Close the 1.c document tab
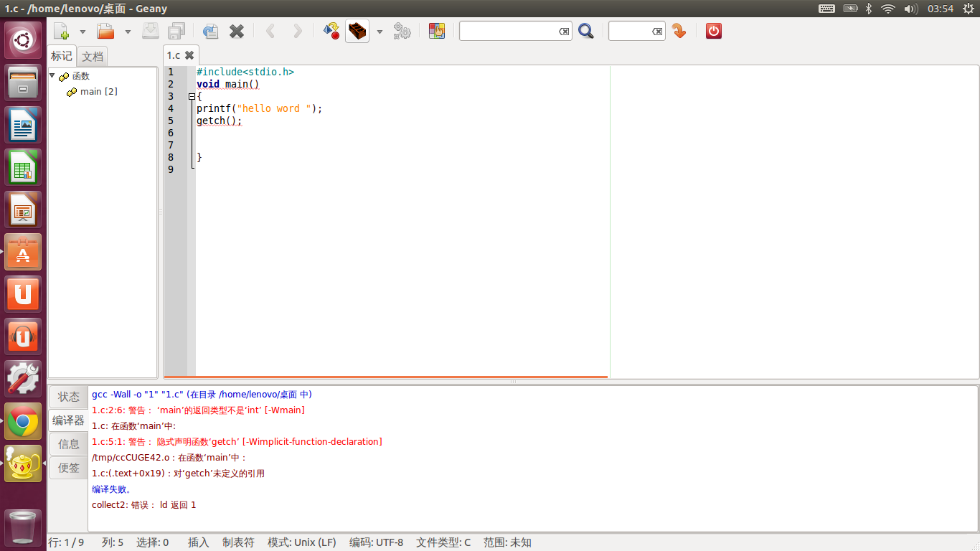This screenshot has width=980, height=551. (x=189, y=55)
